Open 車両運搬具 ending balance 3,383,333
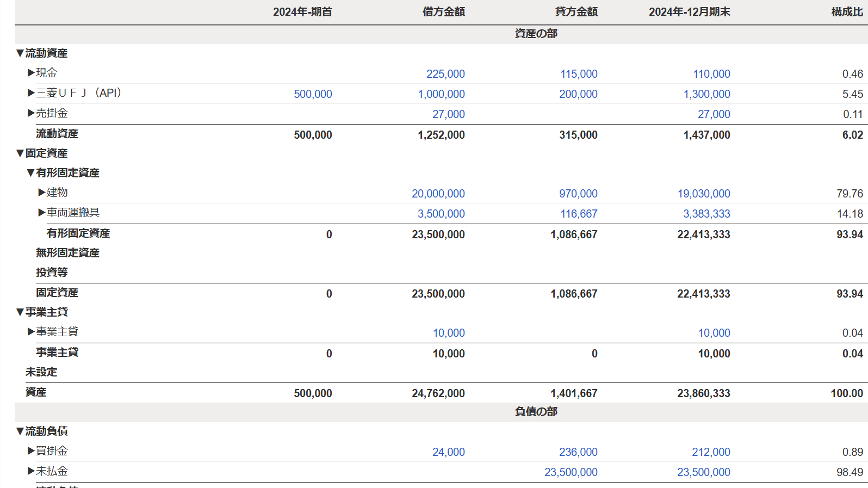868x488 pixels. click(x=706, y=214)
